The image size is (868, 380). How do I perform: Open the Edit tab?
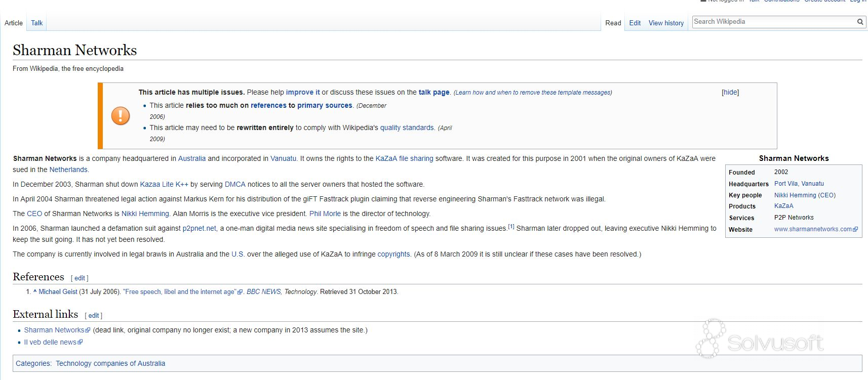tap(635, 23)
